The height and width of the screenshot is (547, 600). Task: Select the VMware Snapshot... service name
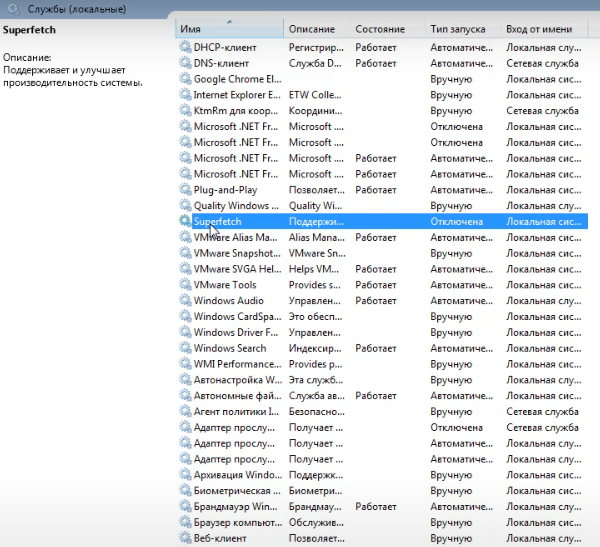237,253
